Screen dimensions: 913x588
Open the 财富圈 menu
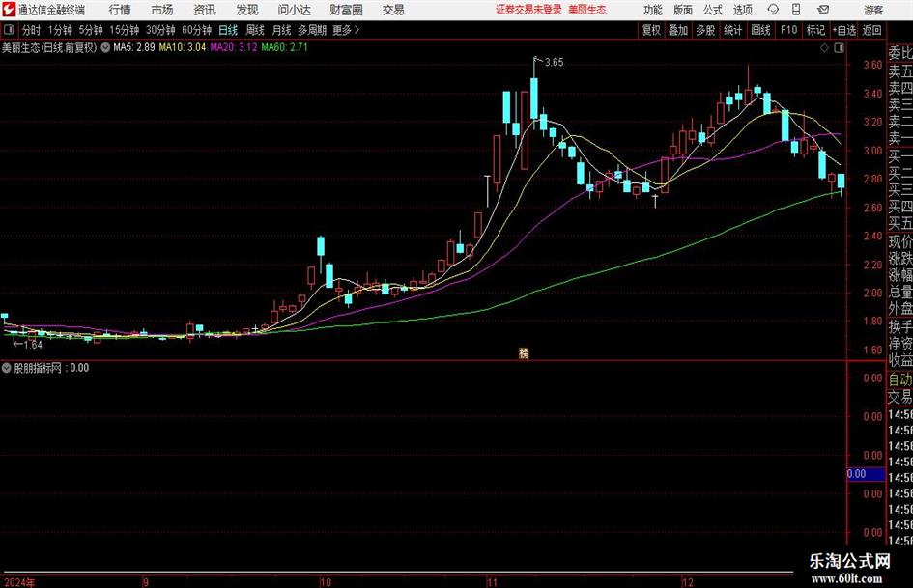(346, 10)
